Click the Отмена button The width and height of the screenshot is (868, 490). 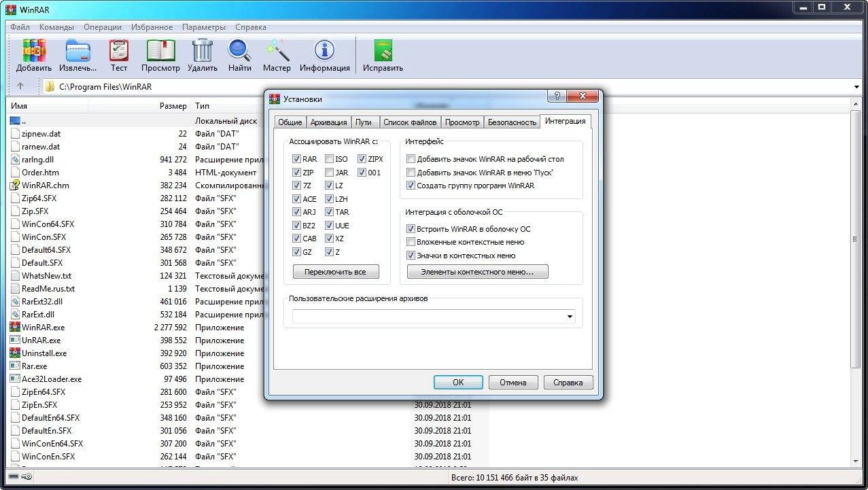click(513, 383)
